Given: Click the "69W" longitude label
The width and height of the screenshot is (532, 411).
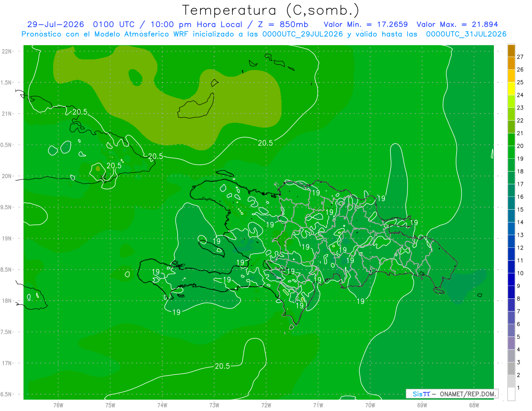Looking at the screenshot, I should tap(422, 405).
